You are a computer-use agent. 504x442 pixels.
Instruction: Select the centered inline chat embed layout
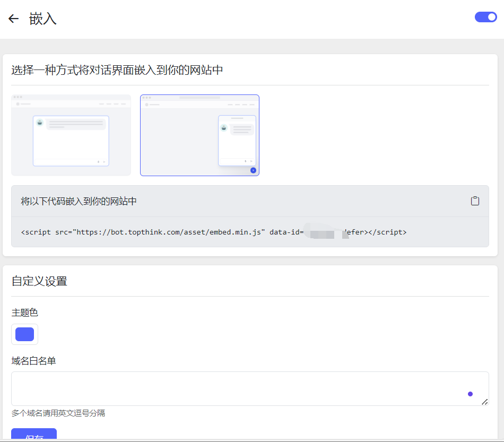tap(71, 135)
